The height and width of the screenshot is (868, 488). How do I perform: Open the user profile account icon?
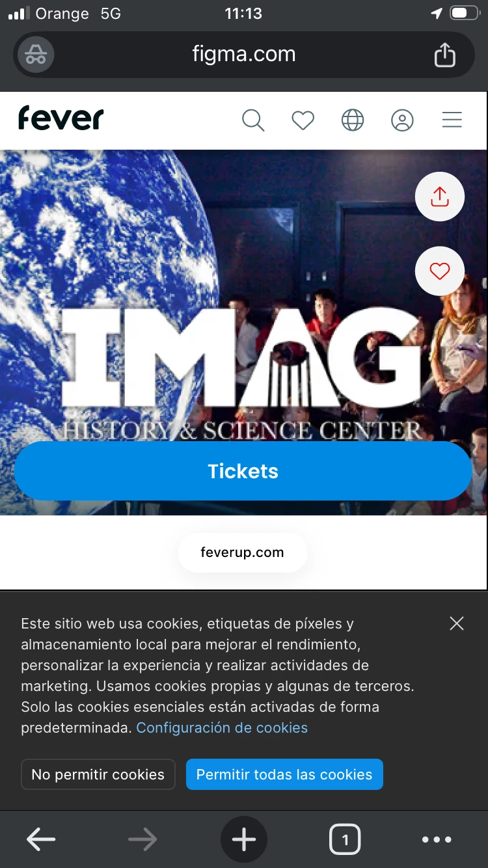point(402,120)
